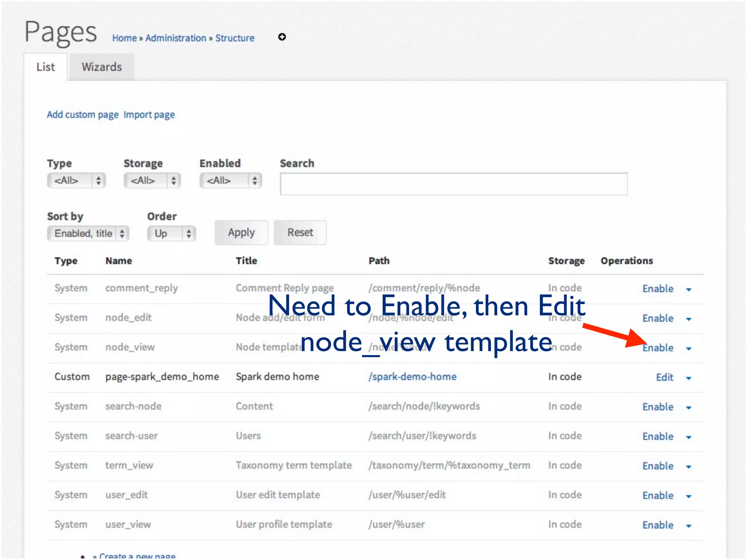Click Add custom page link
The width and height of the screenshot is (747, 560).
[x=82, y=114]
